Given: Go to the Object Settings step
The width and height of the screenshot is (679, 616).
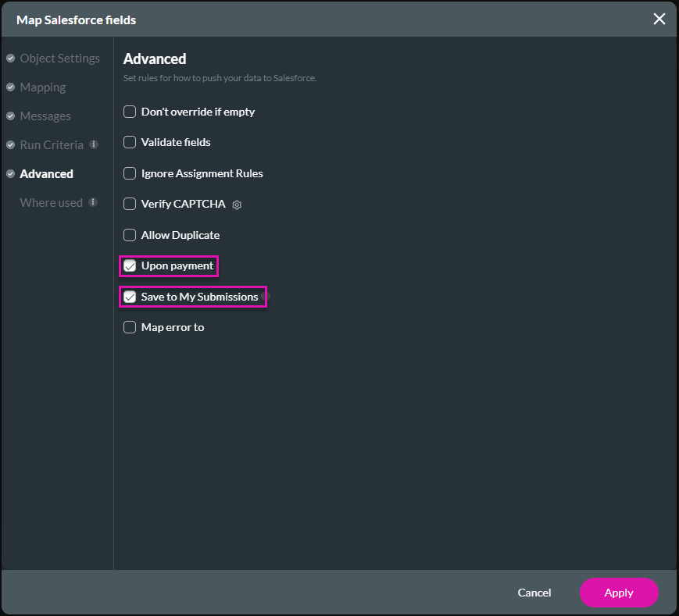Looking at the screenshot, I should tap(59, 59).
